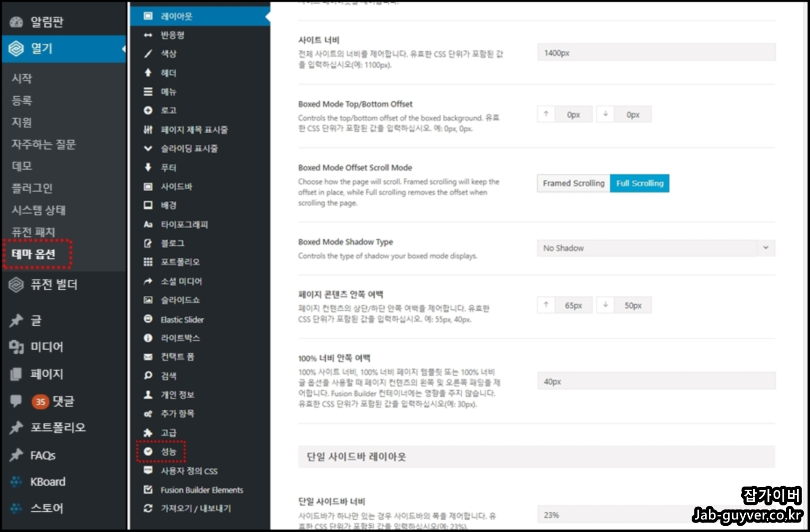Expand 슬라이딩 표시줄 chevron
Screen dimensions: 810x532
[148, 149]
